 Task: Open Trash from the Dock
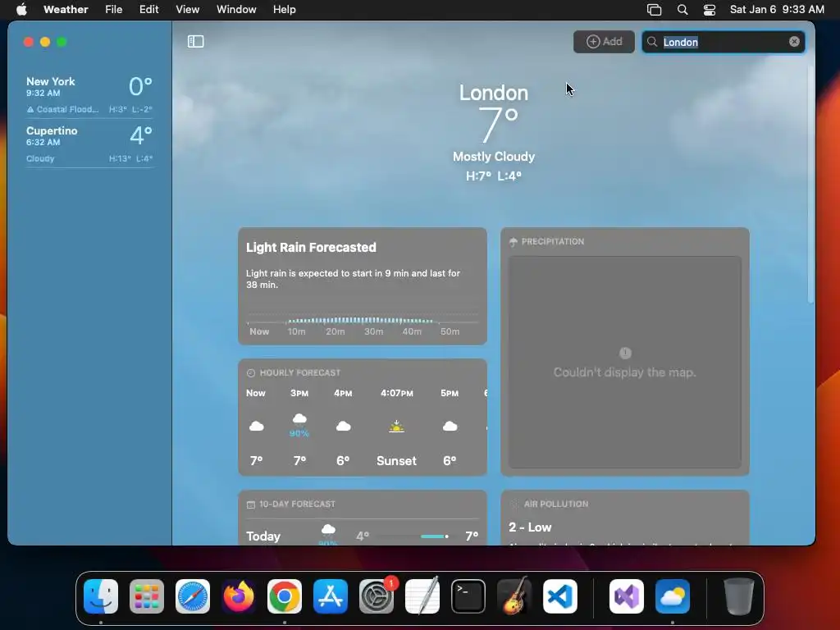[x=739, y=596]
